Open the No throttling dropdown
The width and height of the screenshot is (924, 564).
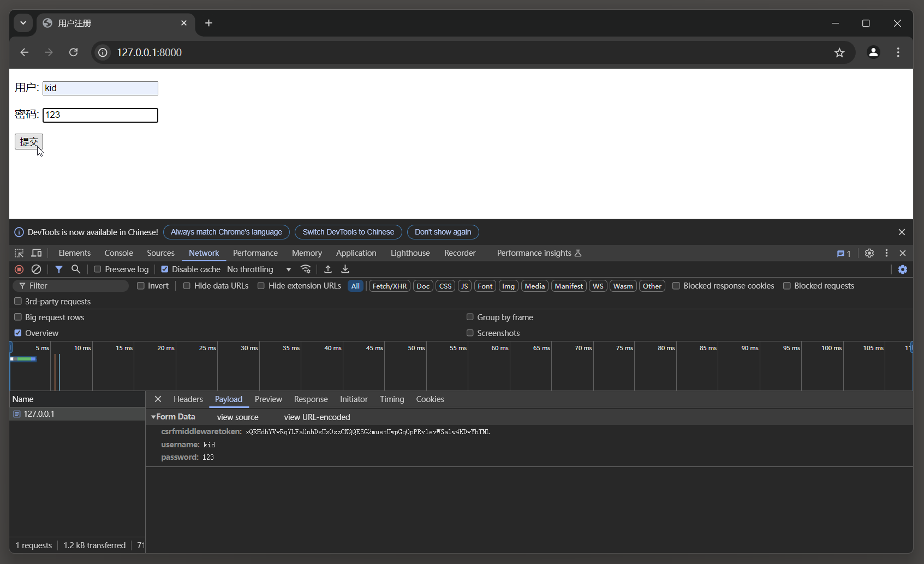[x=259, y=269]
